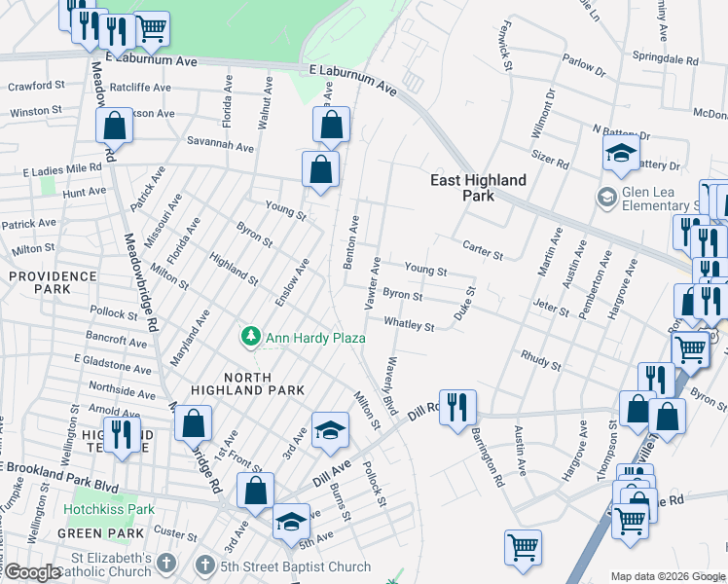
Task: Click the shopping cart marker near Rhudy St
Action: 690,352
